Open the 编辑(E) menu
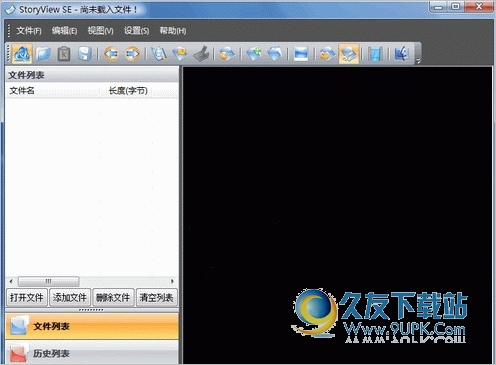The width and height of the screenshot is (496, 365). click(64, 31)
